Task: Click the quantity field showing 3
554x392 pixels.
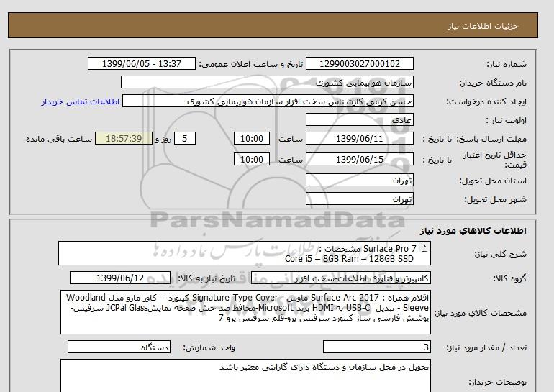Action: 377,347
